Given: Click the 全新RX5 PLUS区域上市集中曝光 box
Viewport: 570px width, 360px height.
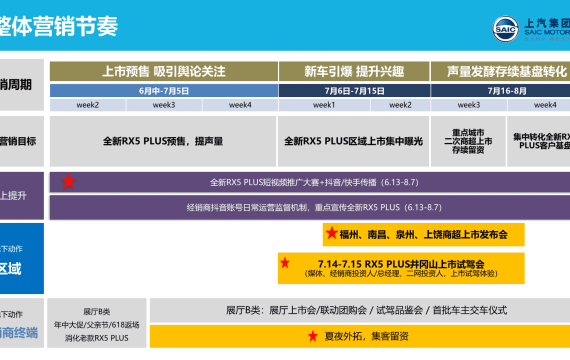Looking at the screenshot, I should point(353,141).
